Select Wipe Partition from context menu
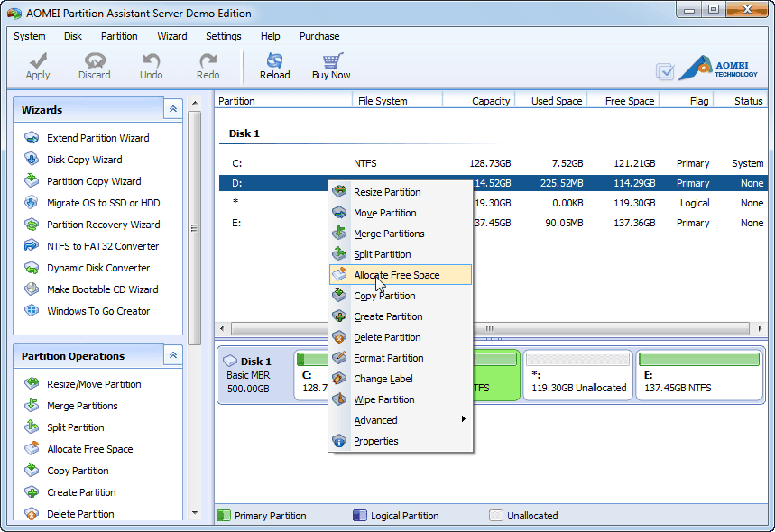Image resolution: width=775 pixels, height=532 pixels. (x=383, y=399)
